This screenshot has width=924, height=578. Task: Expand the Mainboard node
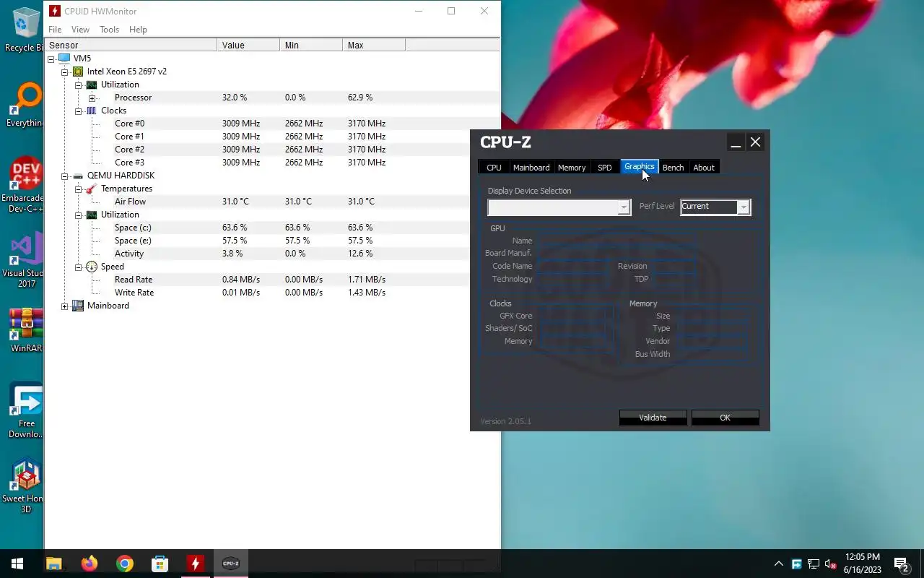point(65,306)
